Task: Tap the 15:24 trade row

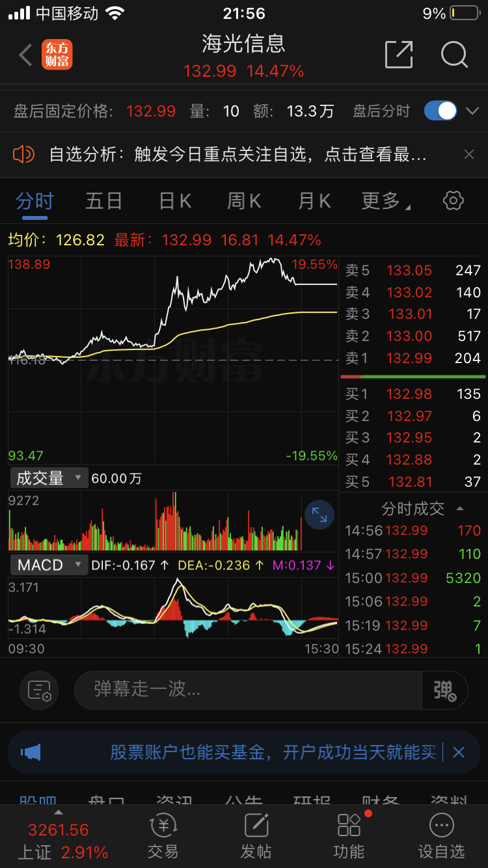Action: pos(413,649)
